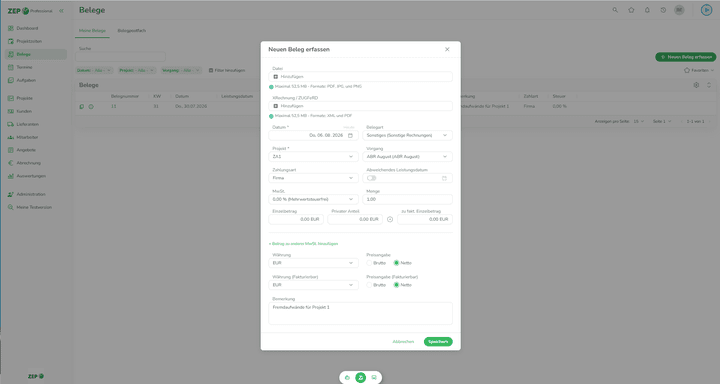Open favorites star icon in header
The width and height of the screenshot is (720, 384).
coord(631,10)
